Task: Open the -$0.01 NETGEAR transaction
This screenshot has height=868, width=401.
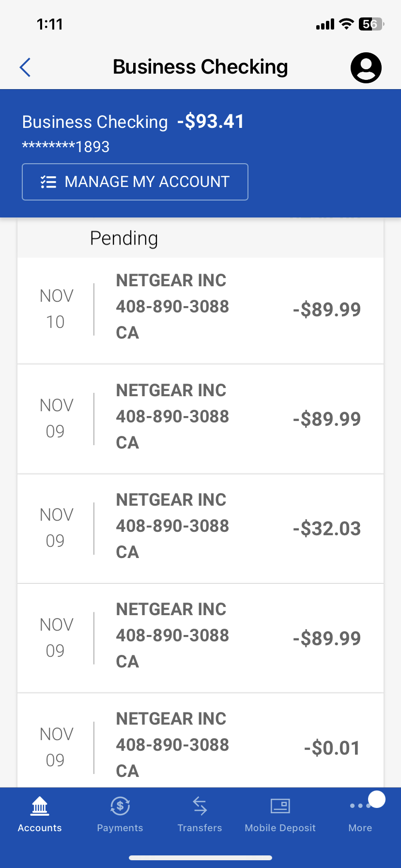Action: click(200, 746)
